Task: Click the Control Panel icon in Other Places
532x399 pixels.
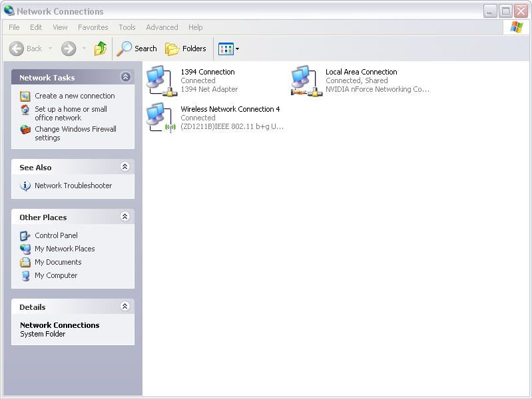Action: point(25,235)
